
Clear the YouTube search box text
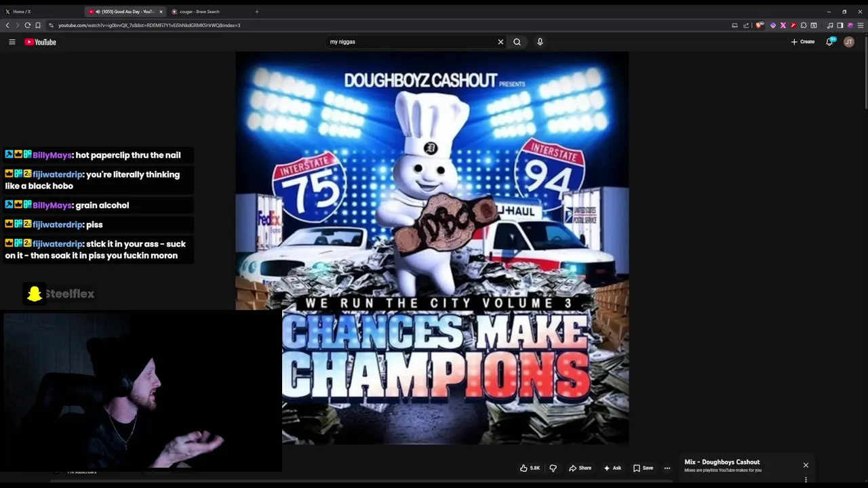click(500, 42)
